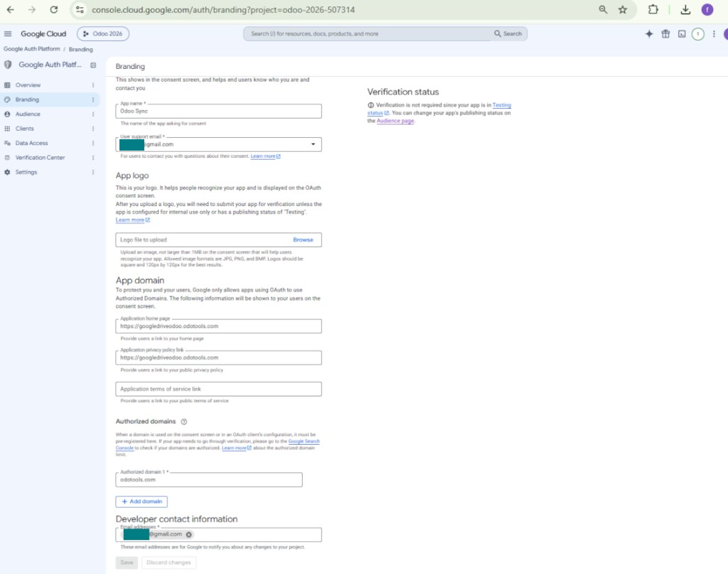The height and width of the screenshot is (574, 728).
Task: Click the browser address bar URL
Action: (x=223, y=10)
